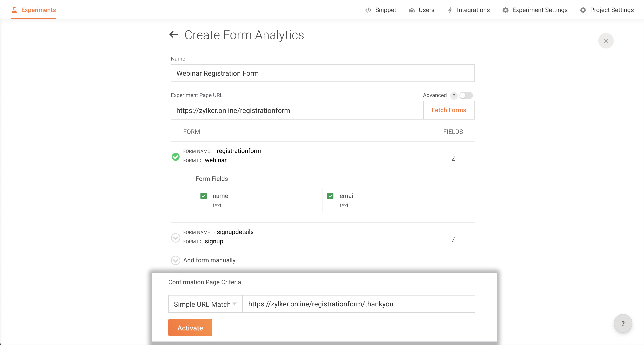Screen dimensions: 644x345
Task: Click the Snippet code icon
Action: pos(368,10)
